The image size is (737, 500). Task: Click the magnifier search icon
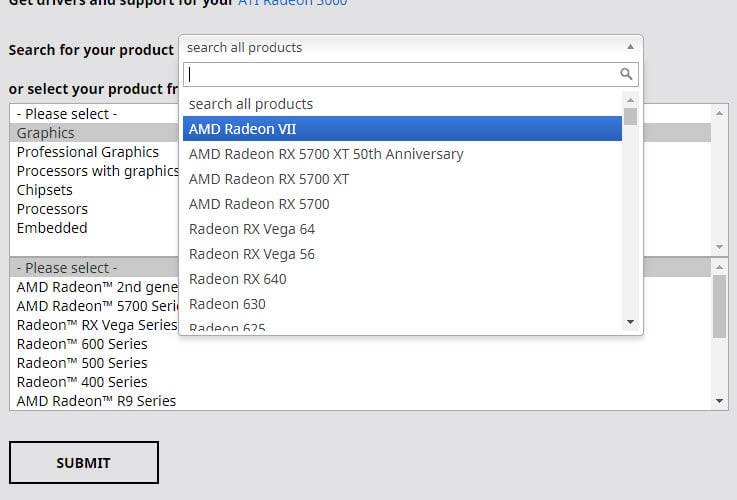626,74
